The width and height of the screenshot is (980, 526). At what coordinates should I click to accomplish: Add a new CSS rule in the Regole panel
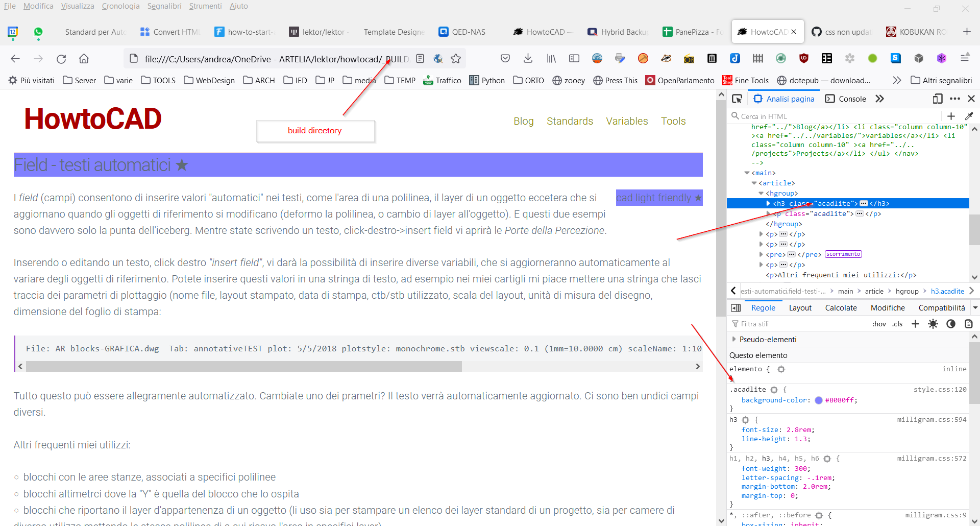915,323
